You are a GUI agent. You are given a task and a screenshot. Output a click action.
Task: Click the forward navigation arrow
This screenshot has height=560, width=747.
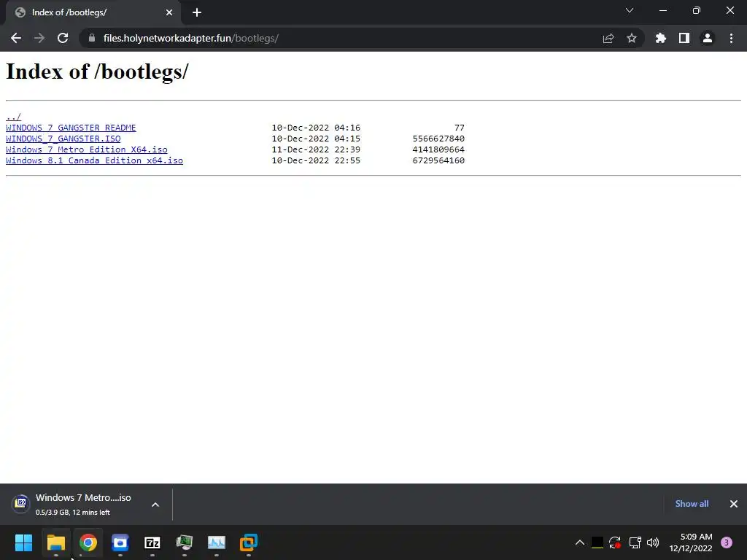point(39,38)
